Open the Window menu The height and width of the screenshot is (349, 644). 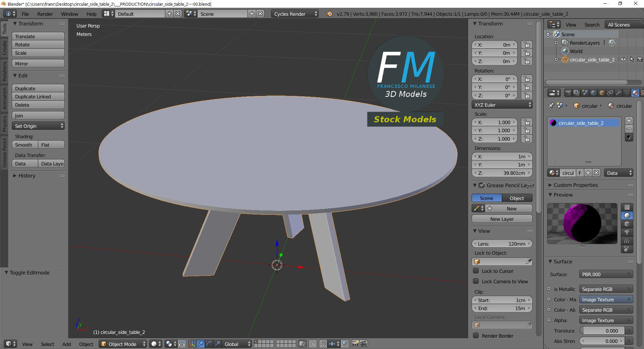[x=69, y=14]
